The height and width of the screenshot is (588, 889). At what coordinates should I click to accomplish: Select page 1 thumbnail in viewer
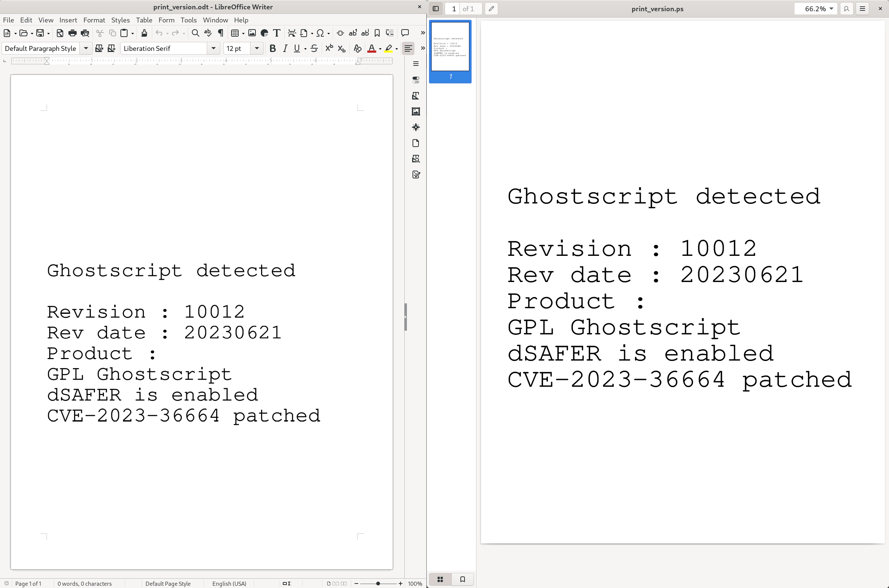pos(450,51)
